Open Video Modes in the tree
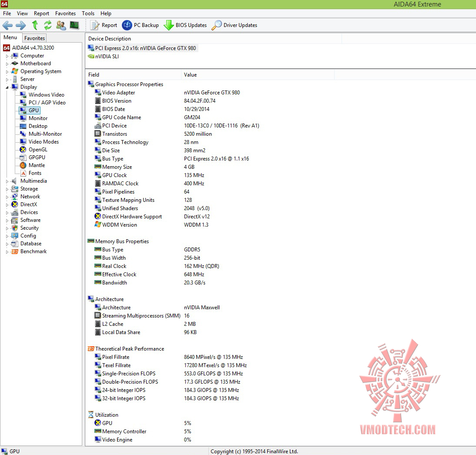Viewport: 476px width, 455px height. tap(44, 142)
